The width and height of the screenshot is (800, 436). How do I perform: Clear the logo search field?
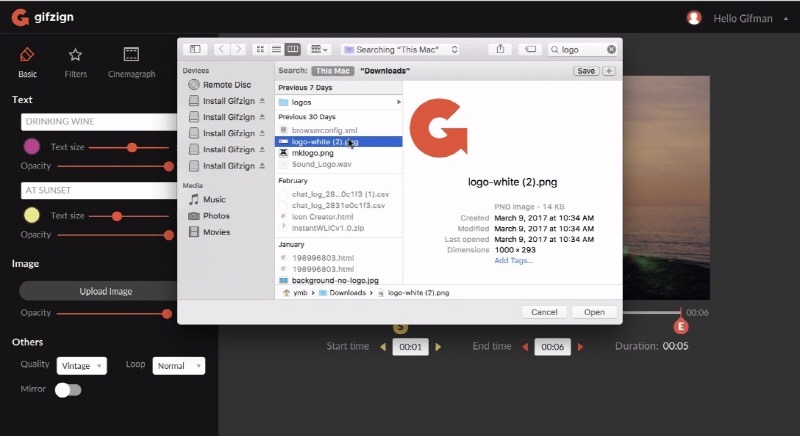tap(611, 49)
